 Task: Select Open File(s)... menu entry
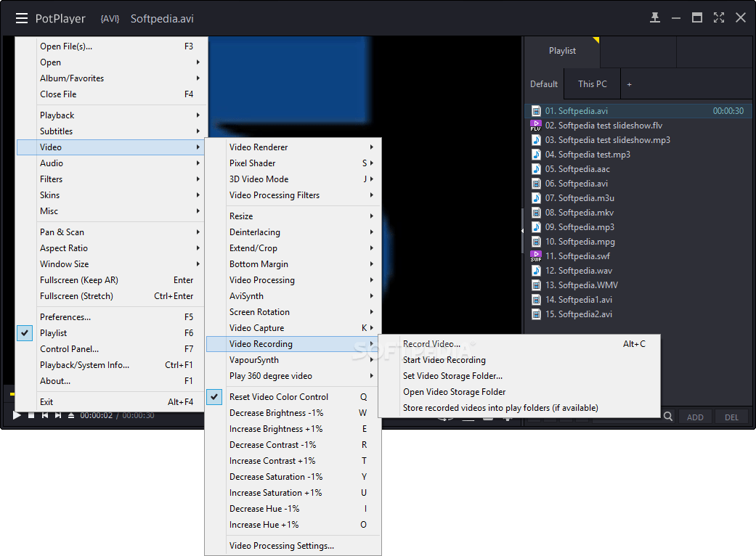click(x=112, y=46)
